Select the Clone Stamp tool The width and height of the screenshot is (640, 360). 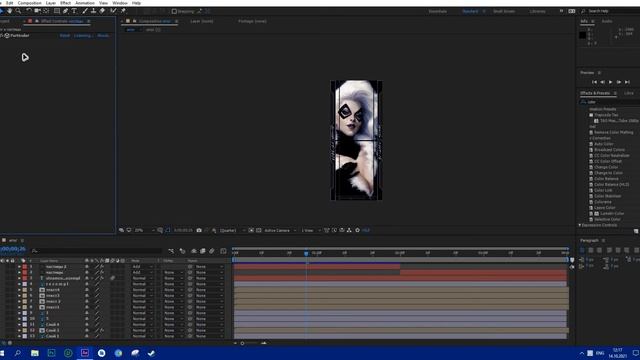pos(93,11)
